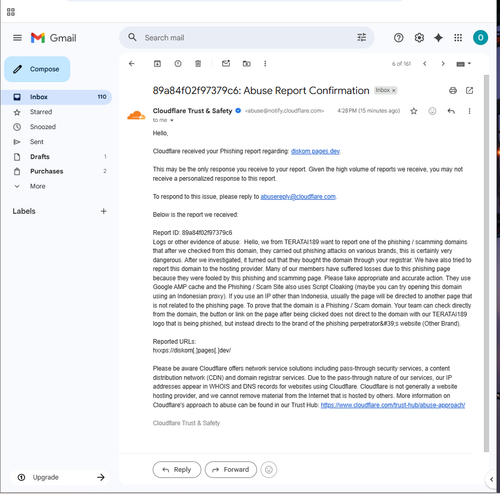Open input tools dropdown

point(463,64)
